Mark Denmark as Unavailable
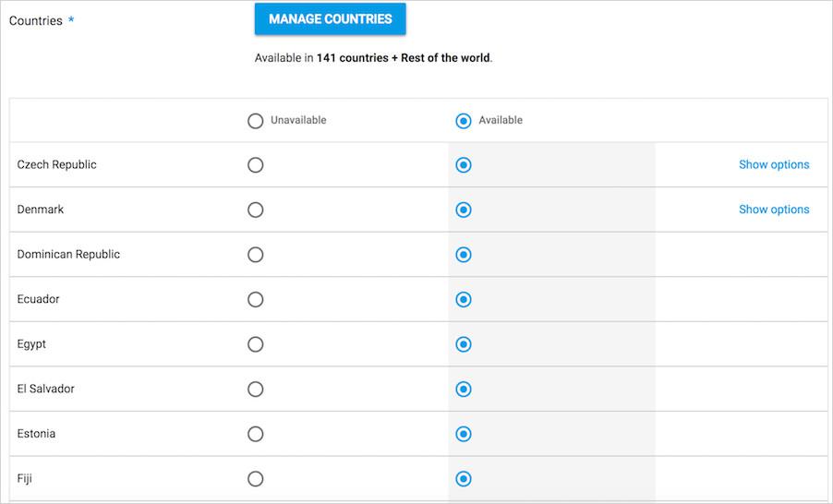This screenshot has width=833, height=504. [x=256, y=210]
